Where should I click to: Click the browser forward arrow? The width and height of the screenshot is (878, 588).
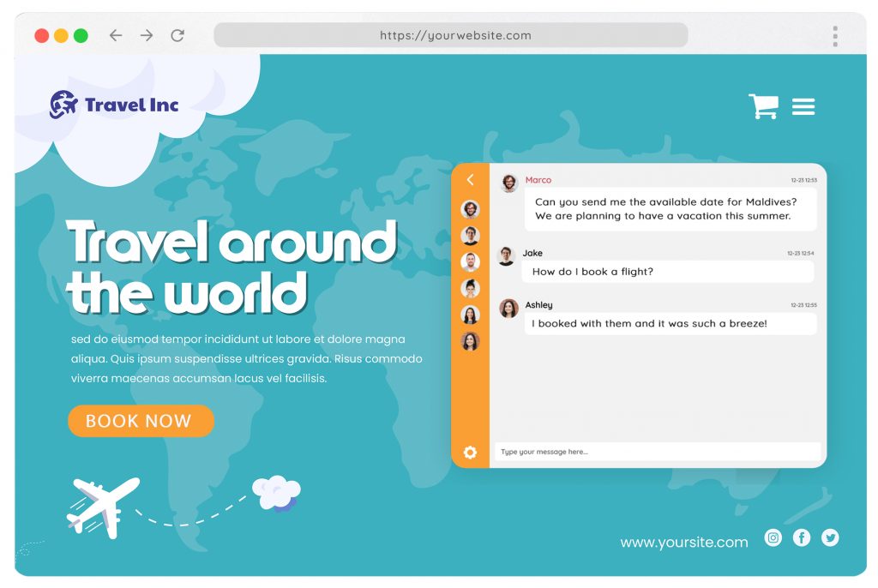146,35
